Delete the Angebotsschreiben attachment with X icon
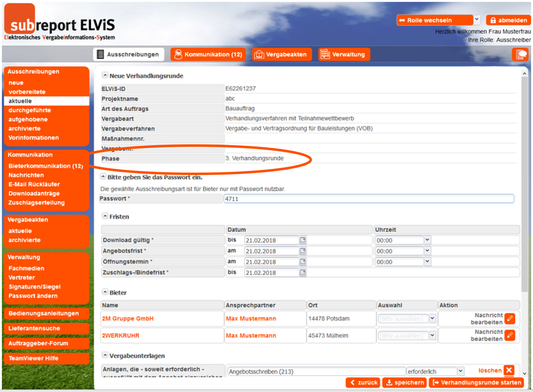 [x=509, y=370]
